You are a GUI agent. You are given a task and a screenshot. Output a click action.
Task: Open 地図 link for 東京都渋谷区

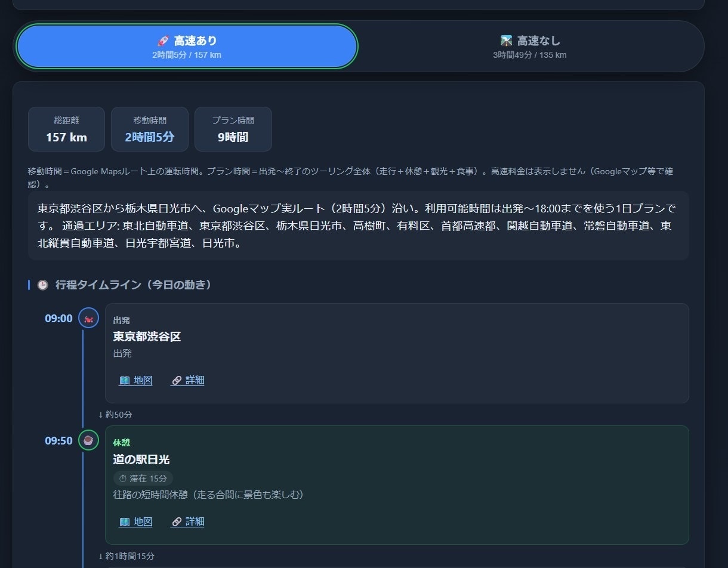(135, 380)
